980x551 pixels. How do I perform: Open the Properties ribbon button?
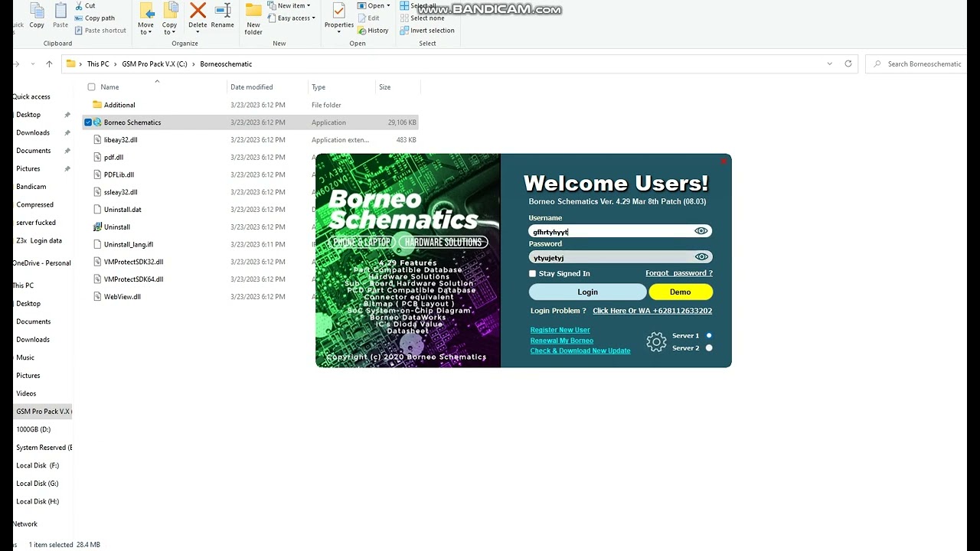pyautogui.click(x=339, y=16)
